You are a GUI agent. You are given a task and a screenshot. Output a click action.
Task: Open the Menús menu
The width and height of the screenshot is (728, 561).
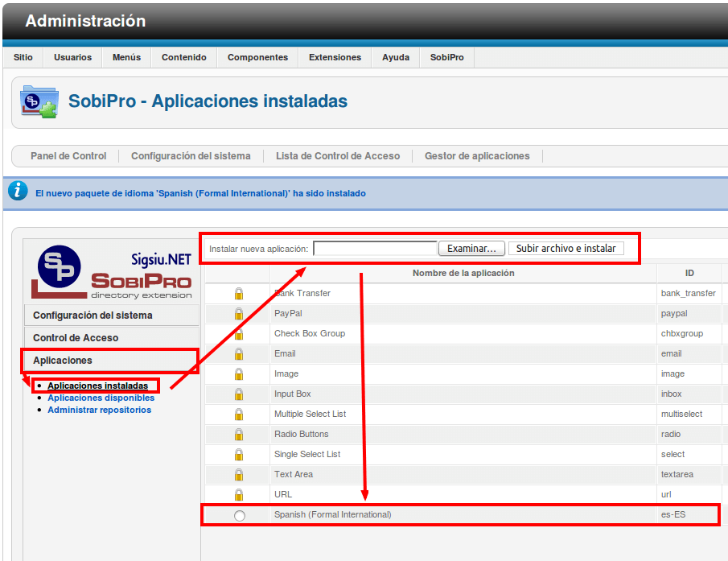coord(127,57)
